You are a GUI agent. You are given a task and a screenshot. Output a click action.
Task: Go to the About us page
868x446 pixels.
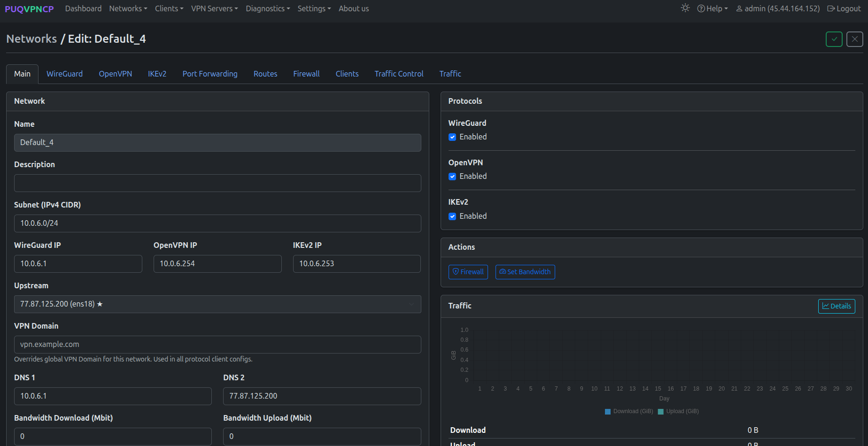[x=353, y=8]
